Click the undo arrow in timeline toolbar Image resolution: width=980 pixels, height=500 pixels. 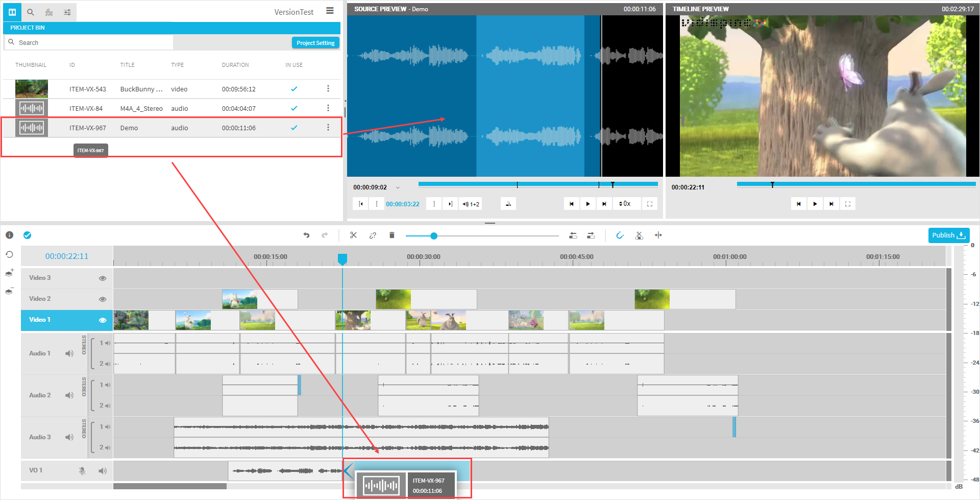(306, 235)
